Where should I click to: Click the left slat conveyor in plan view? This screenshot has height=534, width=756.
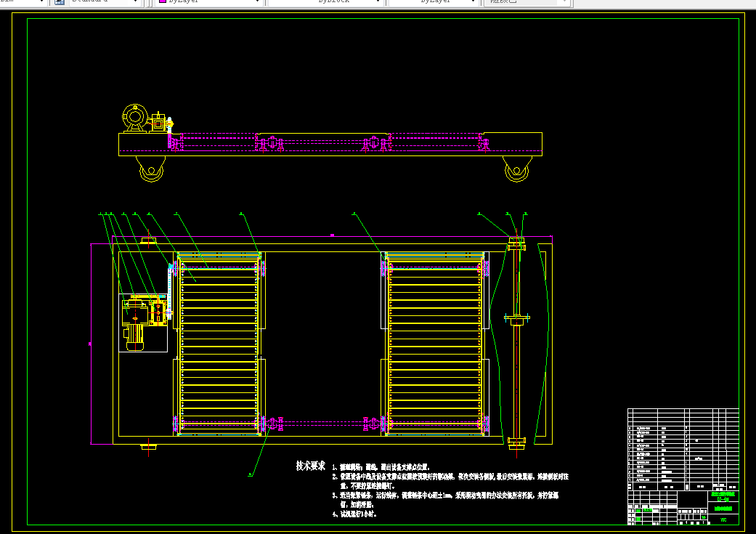click(219, 344)
